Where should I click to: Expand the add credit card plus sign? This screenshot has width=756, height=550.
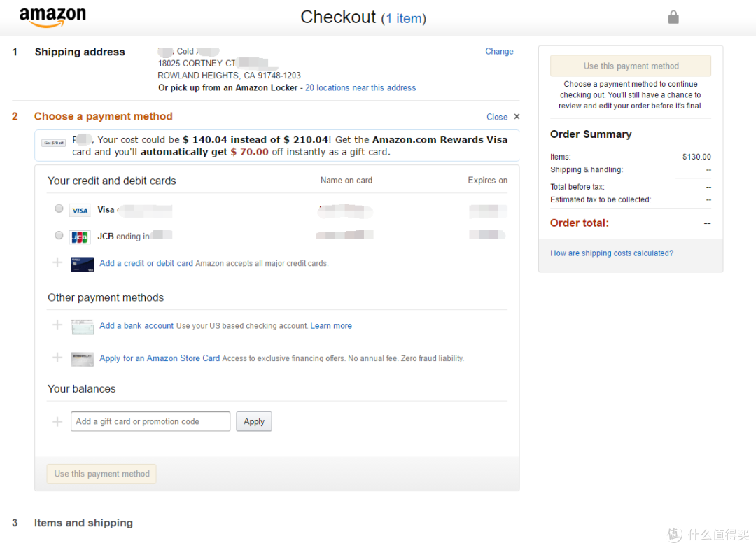pyautogui.click(x=57, y=262)
